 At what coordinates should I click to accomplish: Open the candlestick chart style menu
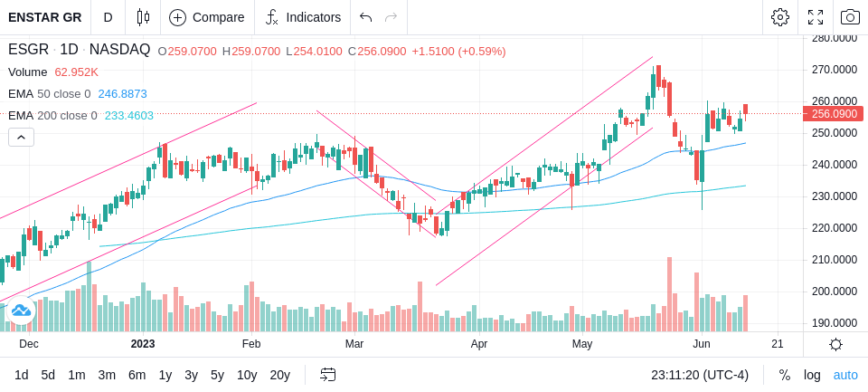tap(144, 17)
